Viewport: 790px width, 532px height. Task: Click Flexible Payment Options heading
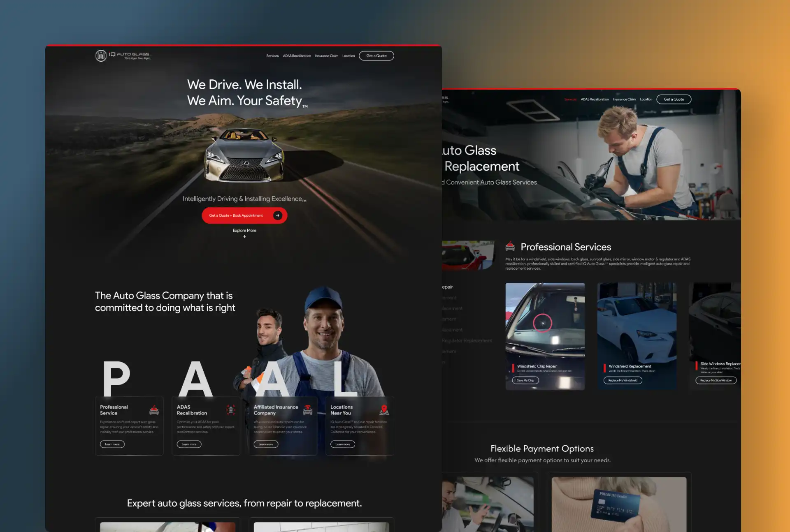[x=542, y=449]
